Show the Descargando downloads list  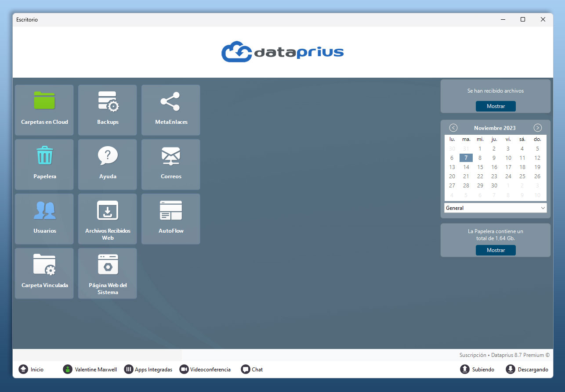pyautogui.click(x=527, y=370)
